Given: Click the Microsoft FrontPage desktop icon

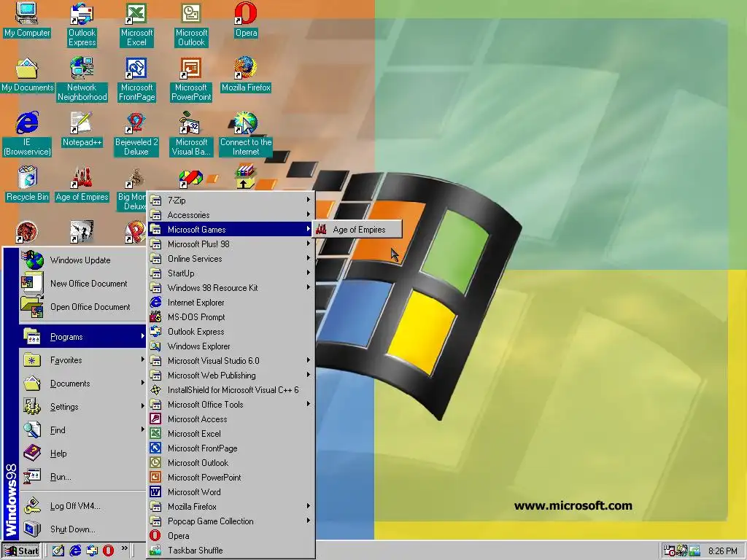Looking at the screenshot, I should pos(136,79).
